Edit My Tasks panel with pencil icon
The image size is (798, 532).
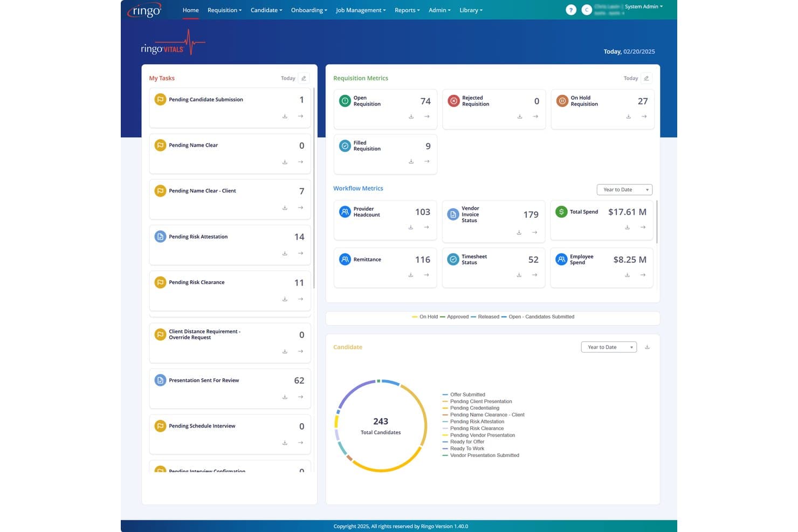[304, 78]
